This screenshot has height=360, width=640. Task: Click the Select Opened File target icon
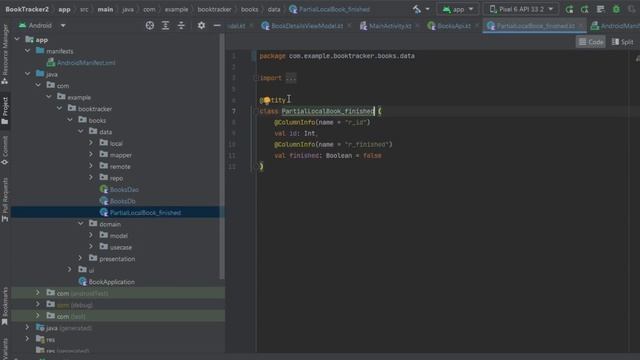150,25
